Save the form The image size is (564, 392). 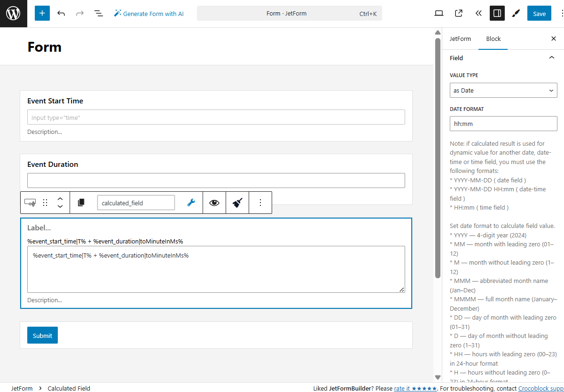[x=539, y=13]
